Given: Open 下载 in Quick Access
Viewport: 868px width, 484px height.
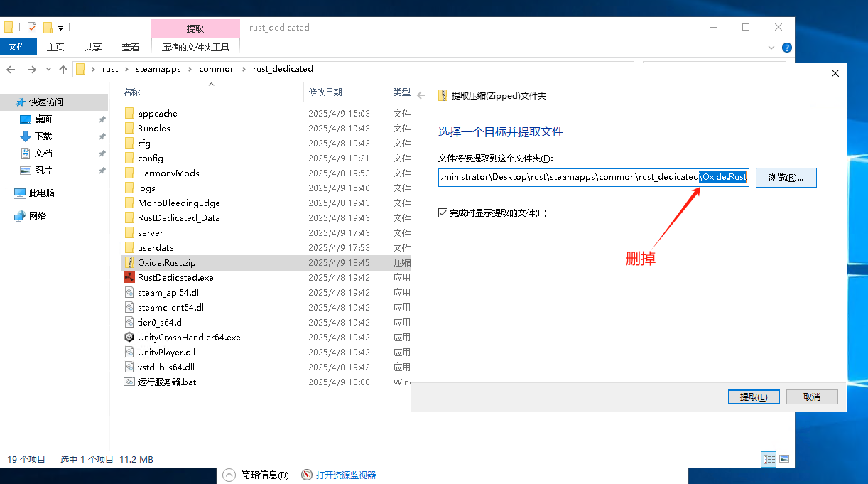Looking at the screenshot, I should pyautogui.click(x=43, y=136).
